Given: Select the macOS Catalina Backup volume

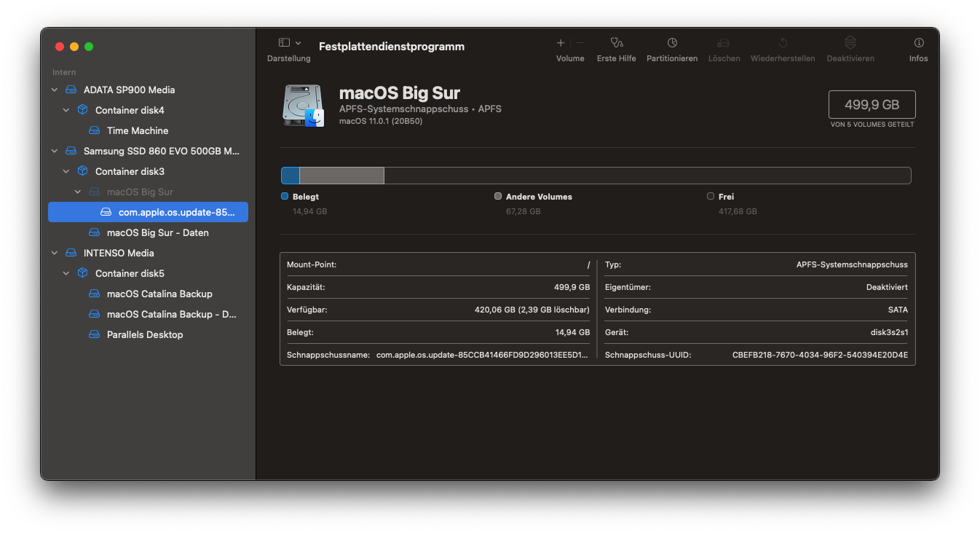Looking at the screenshot, I should click(159, 294).
